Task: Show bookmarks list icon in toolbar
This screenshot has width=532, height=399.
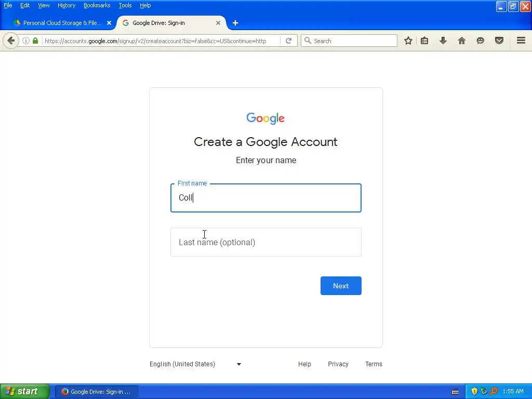Action: [424, 41]
